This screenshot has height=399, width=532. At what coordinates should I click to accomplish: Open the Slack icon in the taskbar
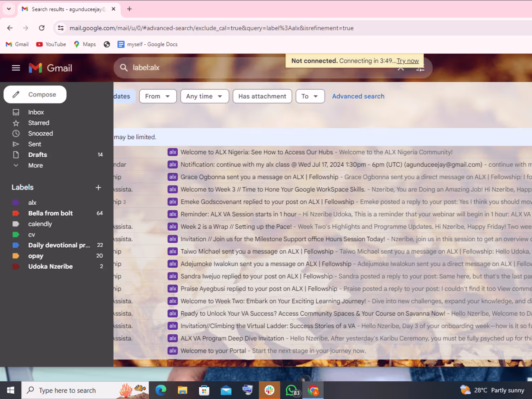point(270,390)
